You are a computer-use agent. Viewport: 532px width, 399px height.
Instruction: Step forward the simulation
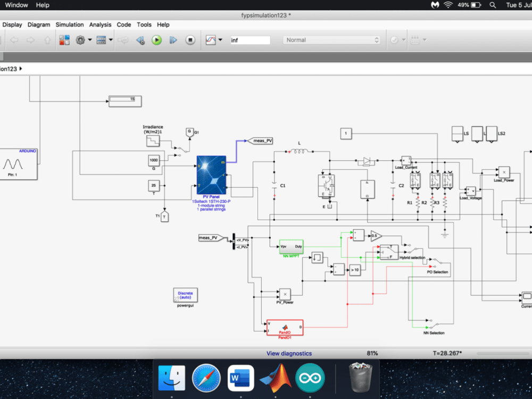[173, 39]
